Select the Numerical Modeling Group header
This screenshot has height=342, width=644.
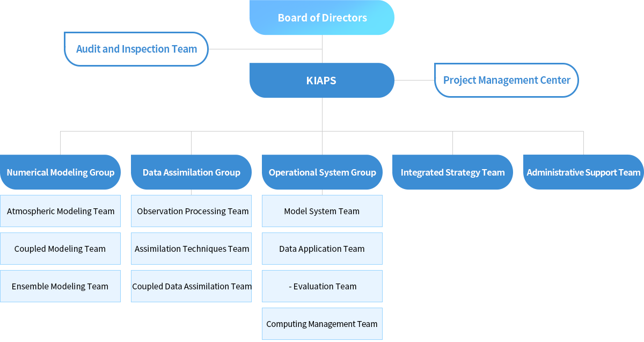click(x=60, y=172)
